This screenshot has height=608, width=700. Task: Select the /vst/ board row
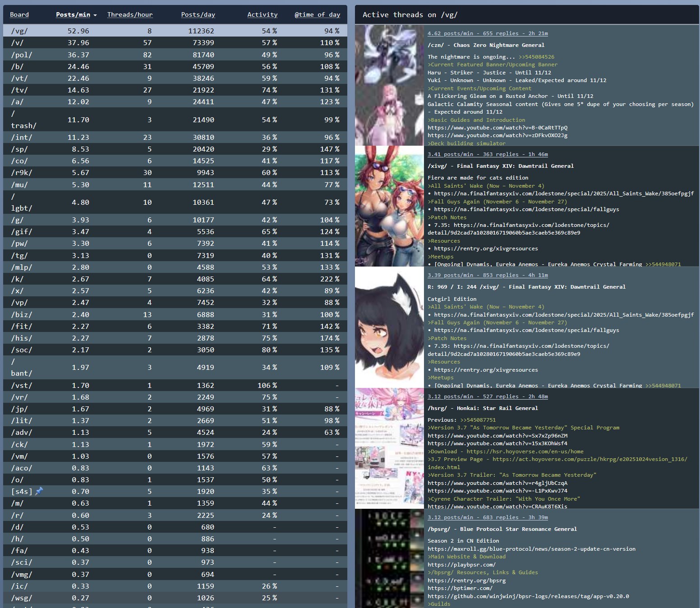pyautogui.click(x=175, y=385)
